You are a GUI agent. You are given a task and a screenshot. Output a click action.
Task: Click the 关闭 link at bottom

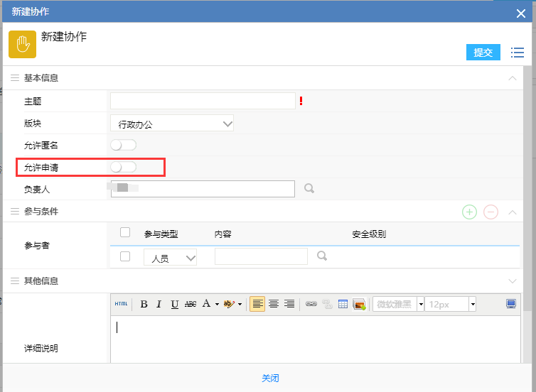click(270, 379)
